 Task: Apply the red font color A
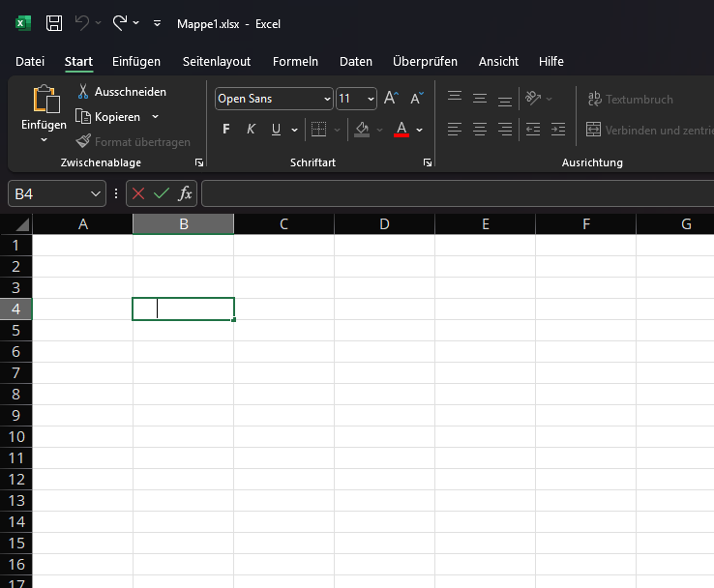point(402,130)
